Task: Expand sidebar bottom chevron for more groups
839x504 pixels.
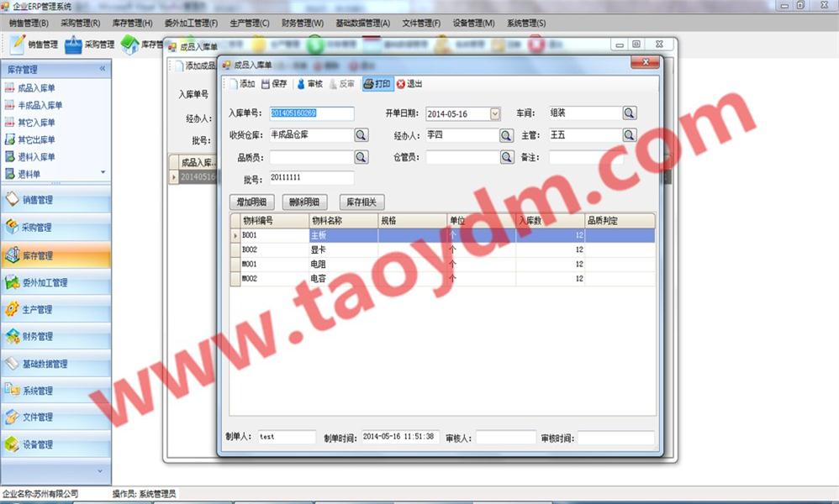Action: point(100,471)
